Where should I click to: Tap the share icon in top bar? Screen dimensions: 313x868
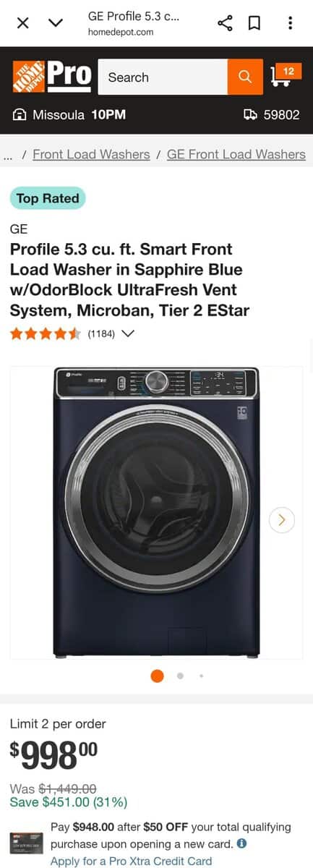coord(225,23)
